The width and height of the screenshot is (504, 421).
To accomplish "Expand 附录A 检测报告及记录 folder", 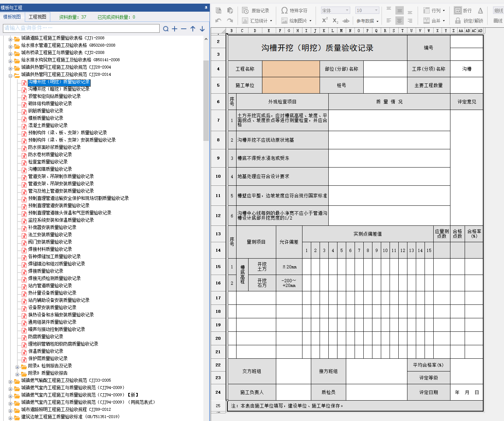I will pos(17,367).
